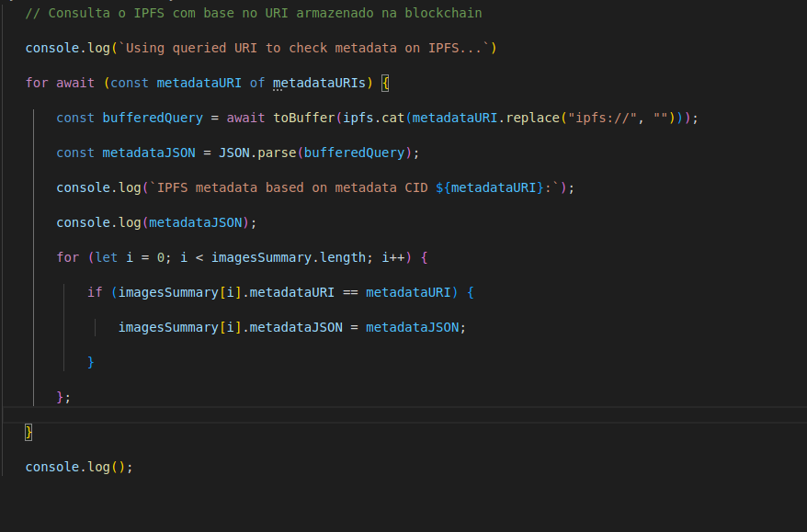Click the green comment line about IPFS

tap(253, 13)
